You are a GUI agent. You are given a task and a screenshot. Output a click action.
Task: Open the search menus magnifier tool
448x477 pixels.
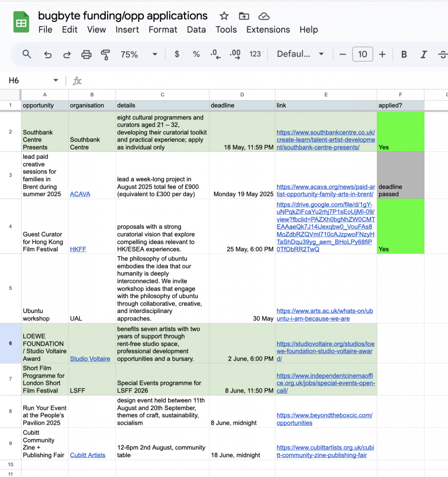click(x=27, y=55)
